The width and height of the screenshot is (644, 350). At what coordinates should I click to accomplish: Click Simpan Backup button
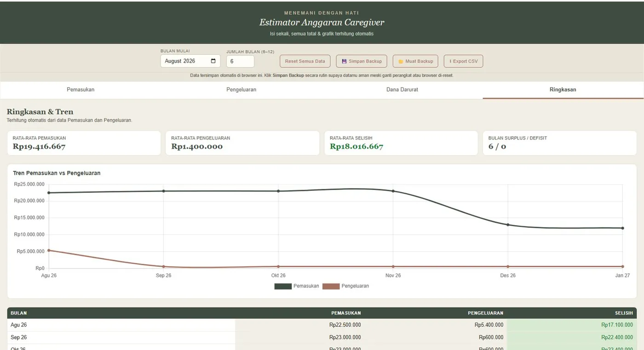click(362, 61)
